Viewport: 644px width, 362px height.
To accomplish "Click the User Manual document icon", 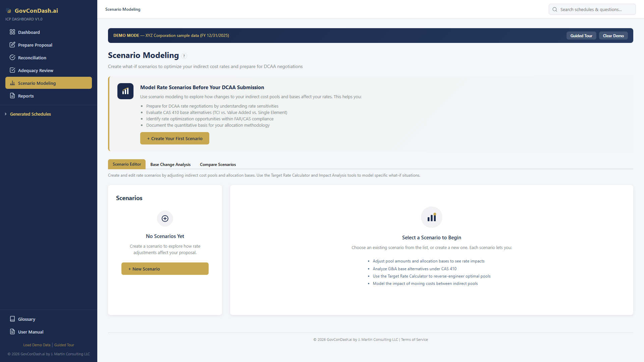I will coord(12,332).
